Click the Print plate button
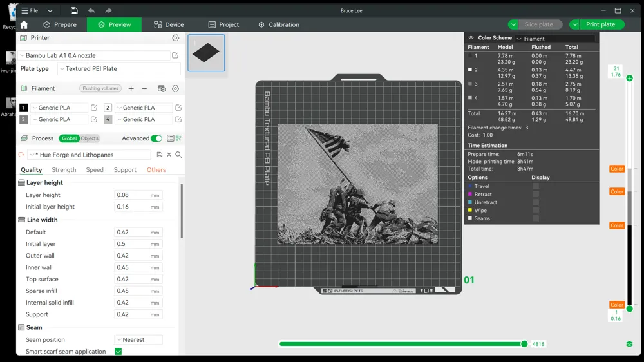Screen dimensions: 644x362 click(602, 24)
